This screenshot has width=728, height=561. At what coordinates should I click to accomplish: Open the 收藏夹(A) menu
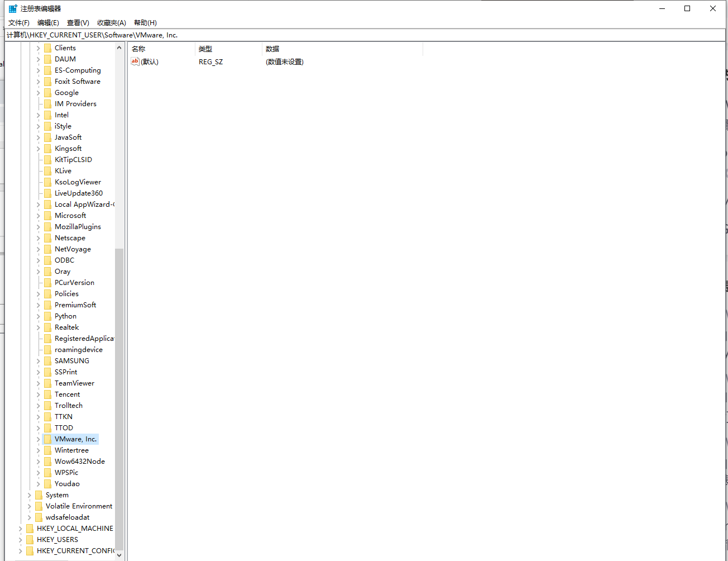click(x=112, y=23)
